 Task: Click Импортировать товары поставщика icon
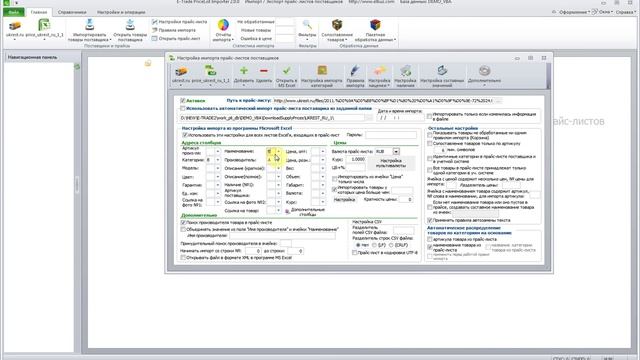tap(89, 25)
